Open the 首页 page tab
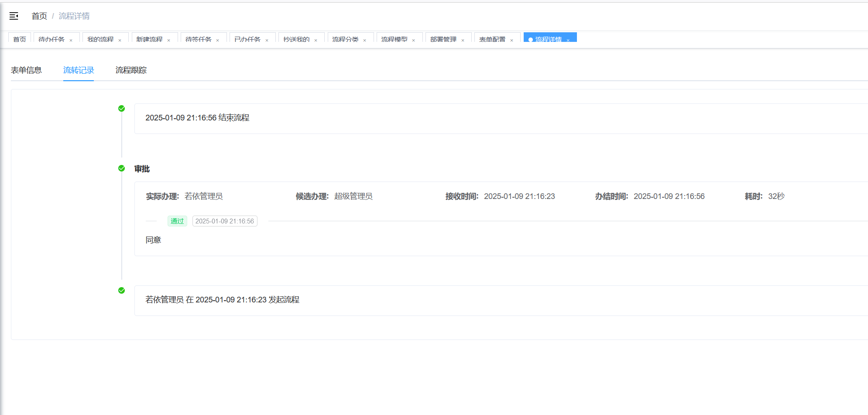The width and height of the screenshot is (868, 415). point(20,39)
